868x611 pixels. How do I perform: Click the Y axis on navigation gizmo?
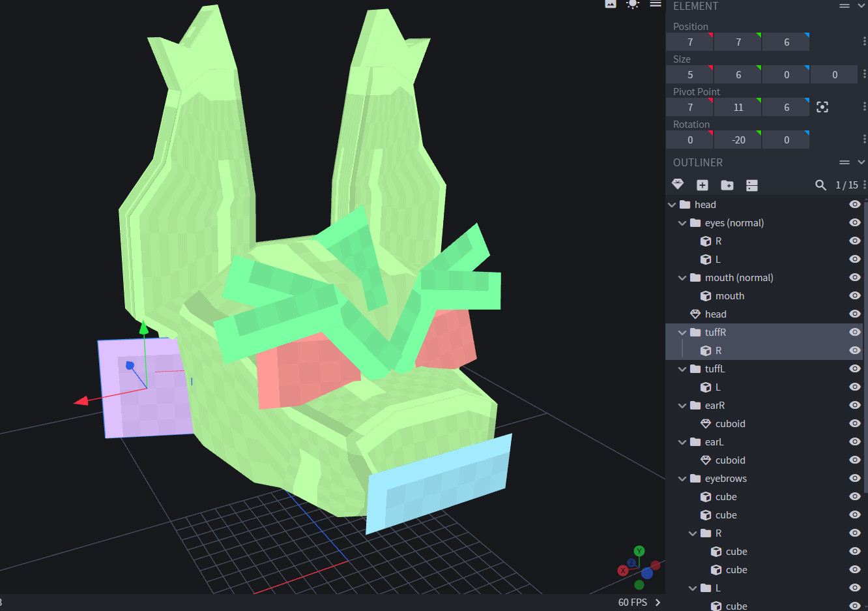[x=639, y=552]
